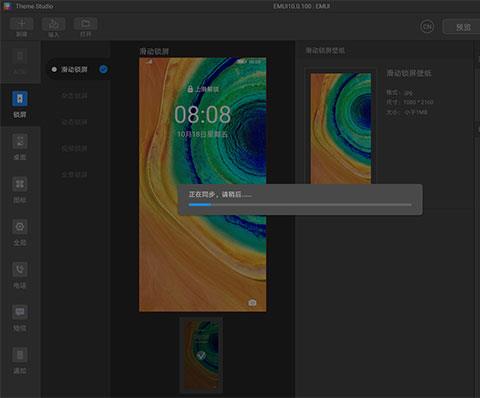Click the sync progress bar
480x398 pixels.
click(x=300, y=205)
